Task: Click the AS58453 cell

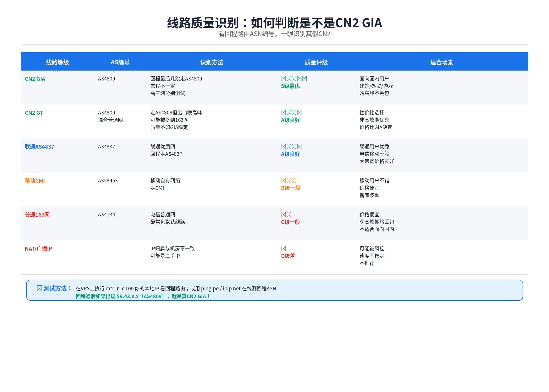Action: pyautogui.click(x=108, y=181)
